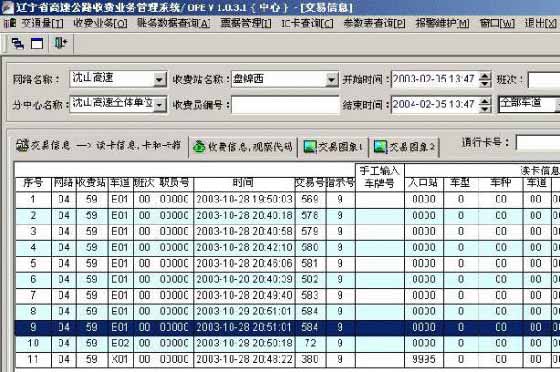
Task: Click the 车种 column header
Action: (500, 183)
